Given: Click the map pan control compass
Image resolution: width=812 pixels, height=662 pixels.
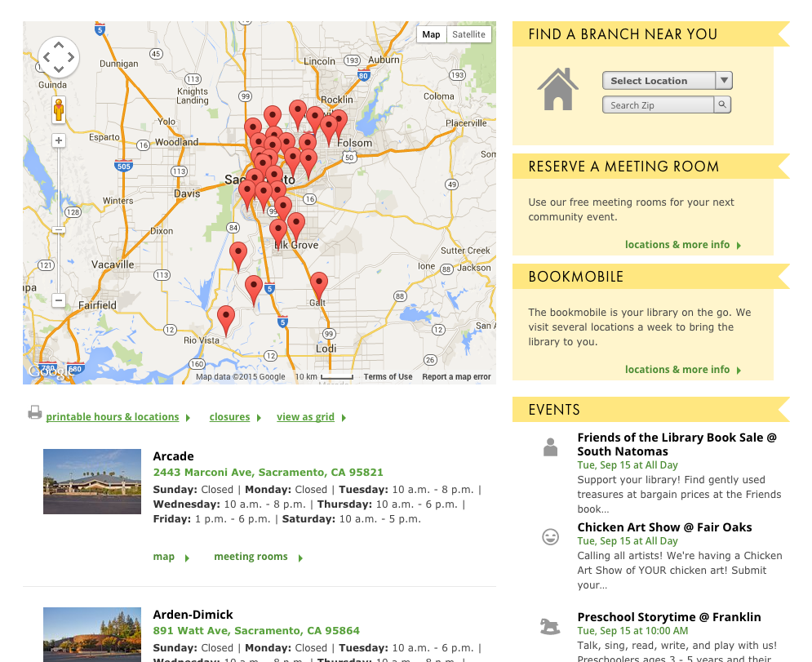Looking at the screenshot, I should [x=59, y=57].
